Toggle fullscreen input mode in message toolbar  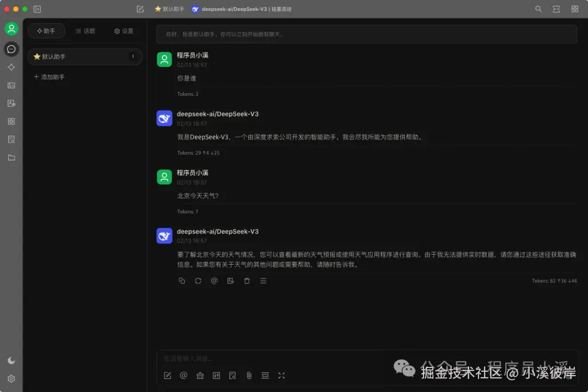click(x=281, y=375)
